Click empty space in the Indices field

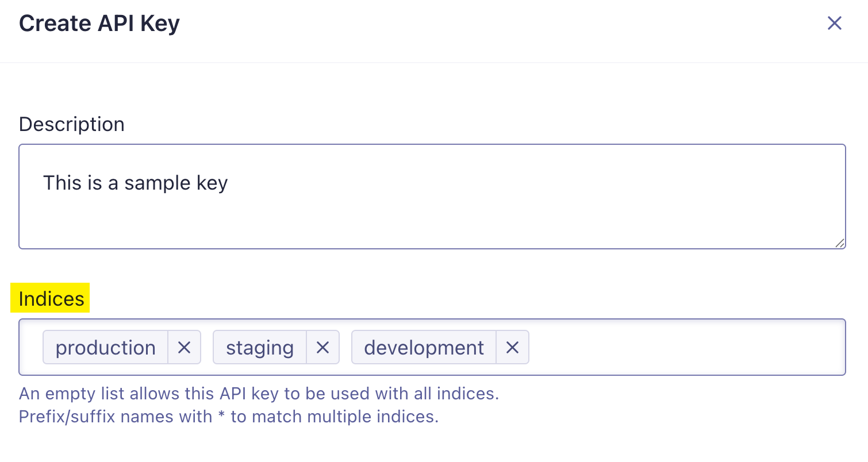pos(684,347)
